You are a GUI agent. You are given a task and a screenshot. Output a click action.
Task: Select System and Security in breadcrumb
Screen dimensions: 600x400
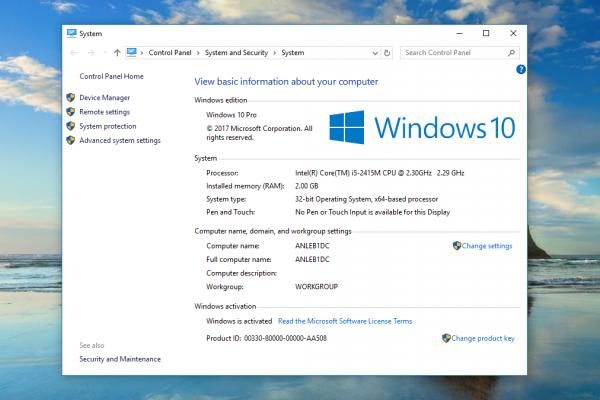236,53
